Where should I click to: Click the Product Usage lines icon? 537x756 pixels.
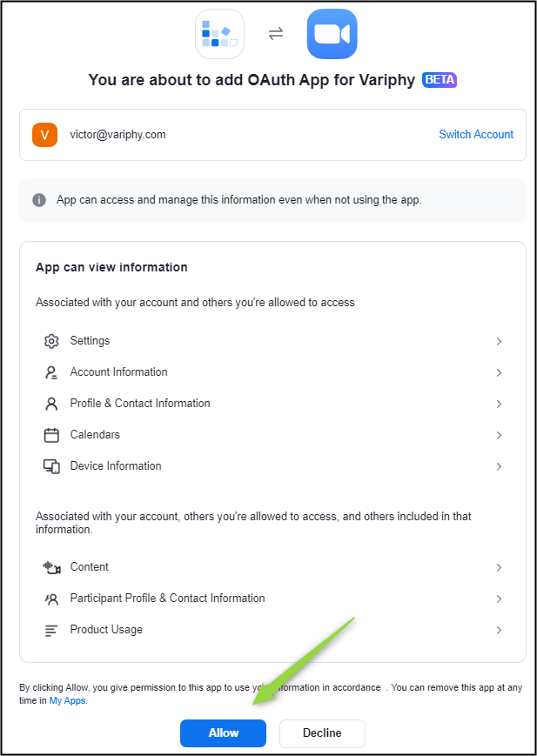click(x=51, y=630)
